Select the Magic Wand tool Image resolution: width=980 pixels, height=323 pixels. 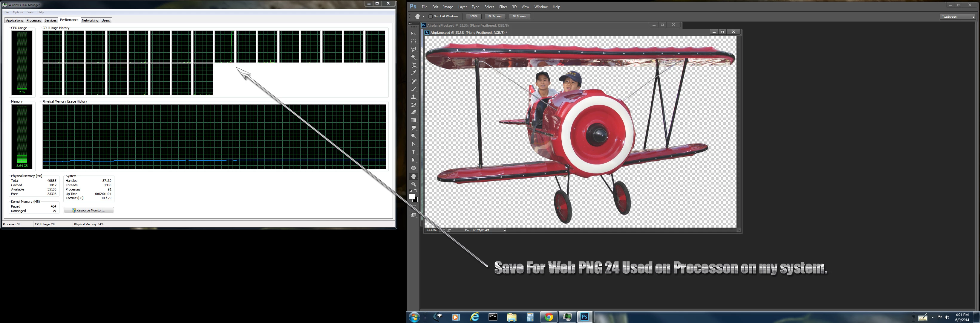(x=414, y=57)
